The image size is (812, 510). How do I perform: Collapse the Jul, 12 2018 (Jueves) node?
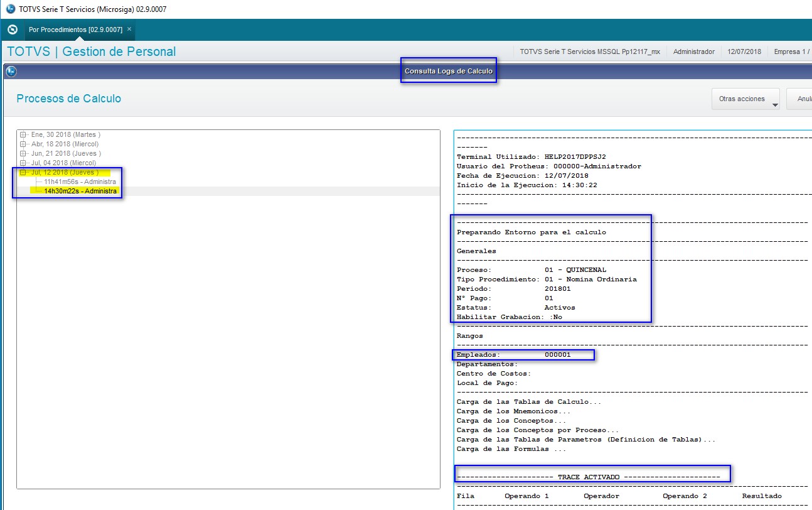[x=23, y=172]
